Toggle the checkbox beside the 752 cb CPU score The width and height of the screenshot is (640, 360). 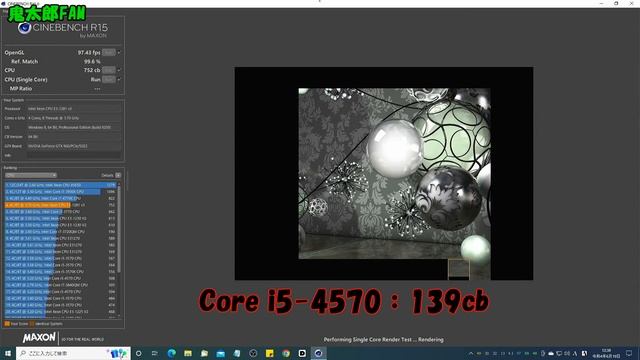[x=119, y=70]
